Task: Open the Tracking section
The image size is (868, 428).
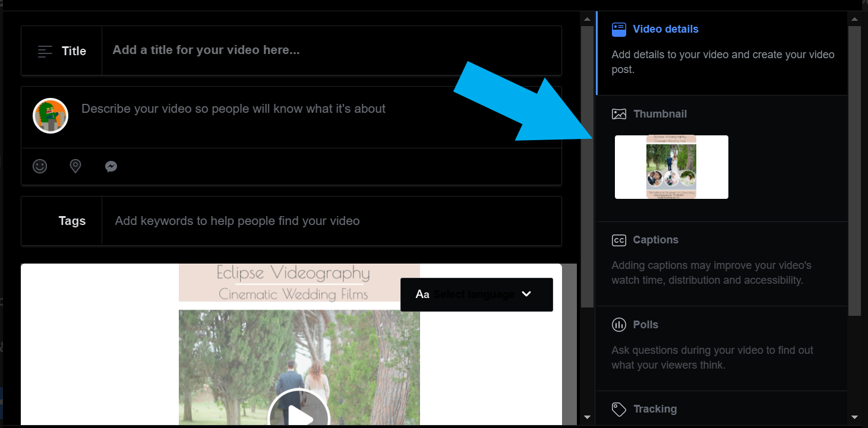Action: click(x=722, y=409)
